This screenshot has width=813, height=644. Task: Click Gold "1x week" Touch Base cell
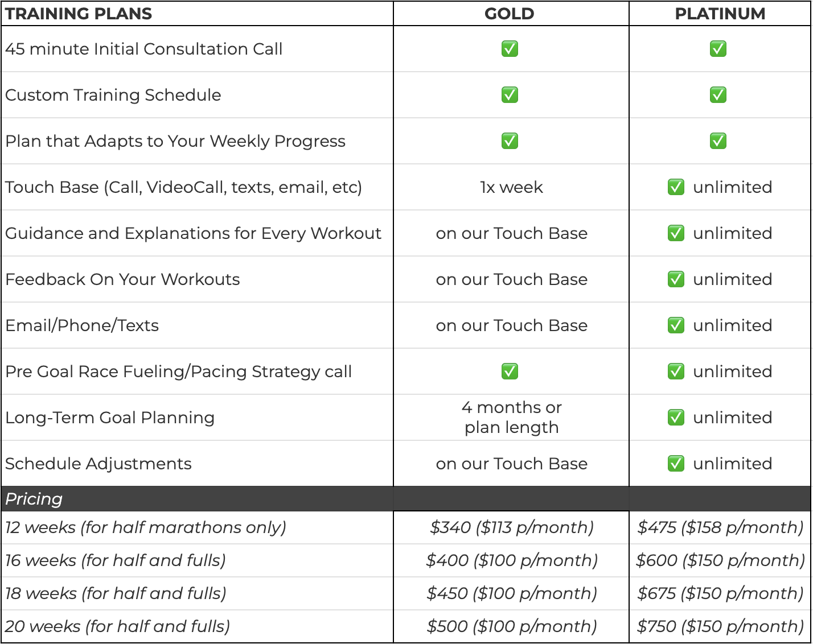point(511,187)
